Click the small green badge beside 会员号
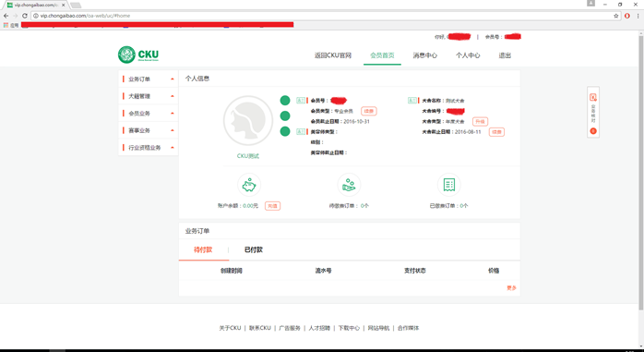The height and width of the screenshot is (352, 644). [x=300, y=101]
